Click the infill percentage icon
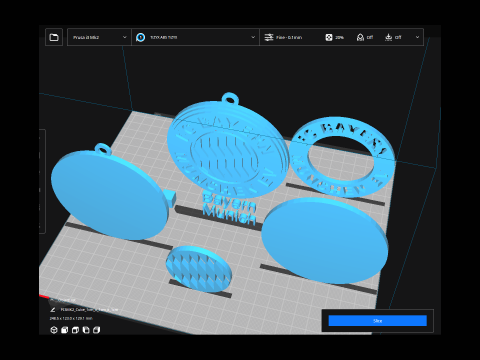The width and height of the screenshot is (480, 360). 329,37
